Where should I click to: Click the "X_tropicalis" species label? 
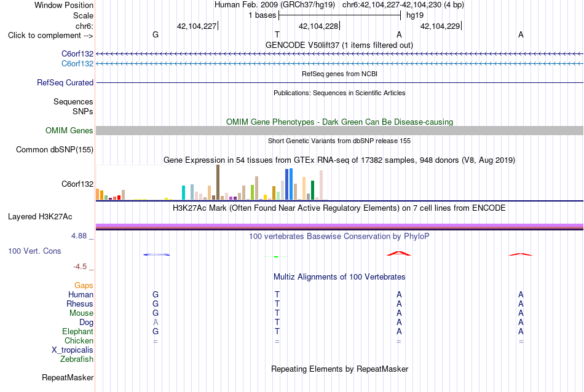(73, 350)
